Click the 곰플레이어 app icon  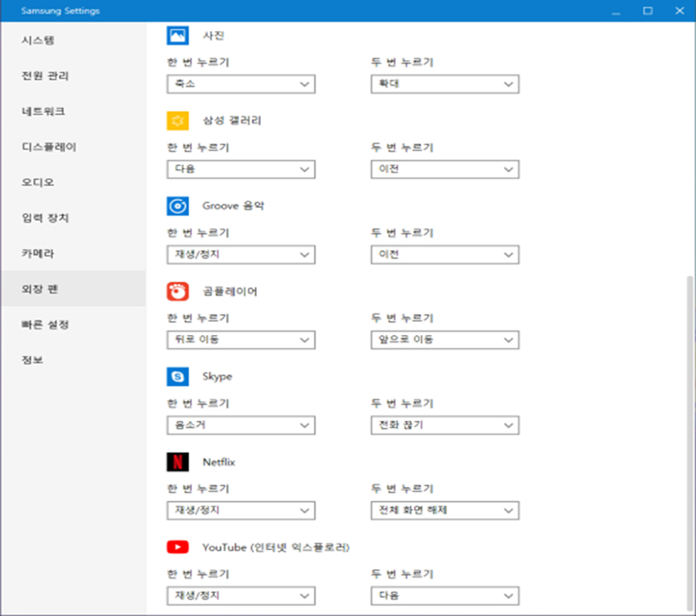(x=176, y=291)
